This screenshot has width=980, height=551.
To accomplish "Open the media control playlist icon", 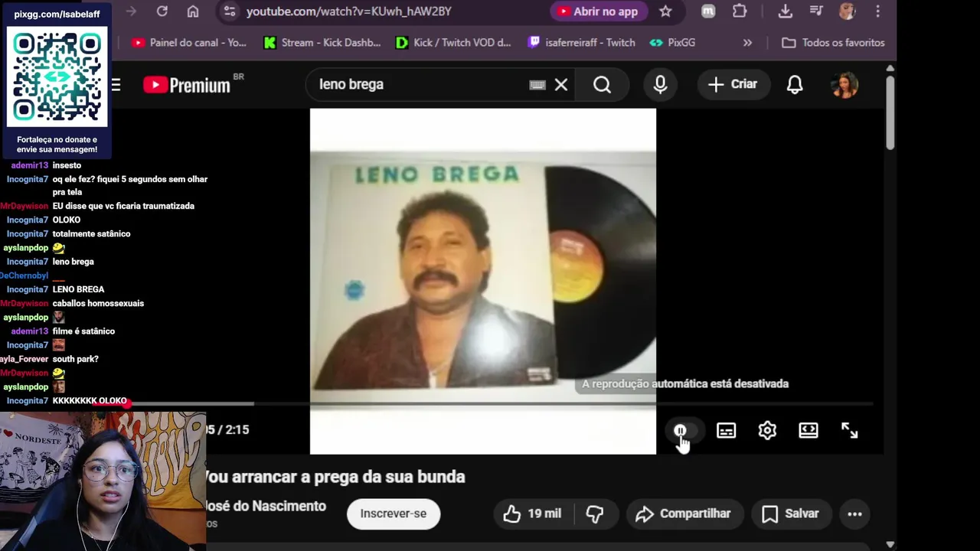I will tap(816, 11).
